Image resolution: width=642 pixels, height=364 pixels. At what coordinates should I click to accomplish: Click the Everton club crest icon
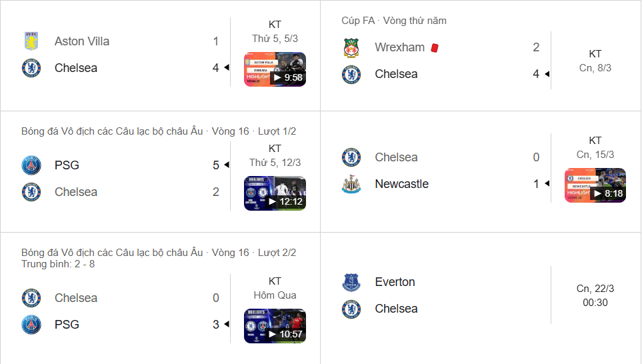(351, 282)
